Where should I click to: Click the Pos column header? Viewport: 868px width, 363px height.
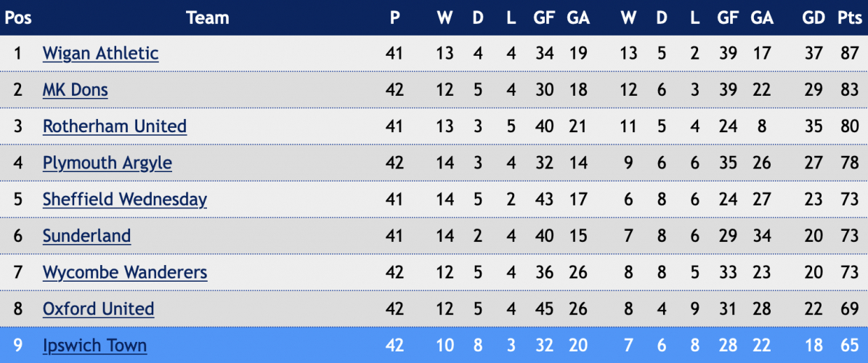coord(18,17)
